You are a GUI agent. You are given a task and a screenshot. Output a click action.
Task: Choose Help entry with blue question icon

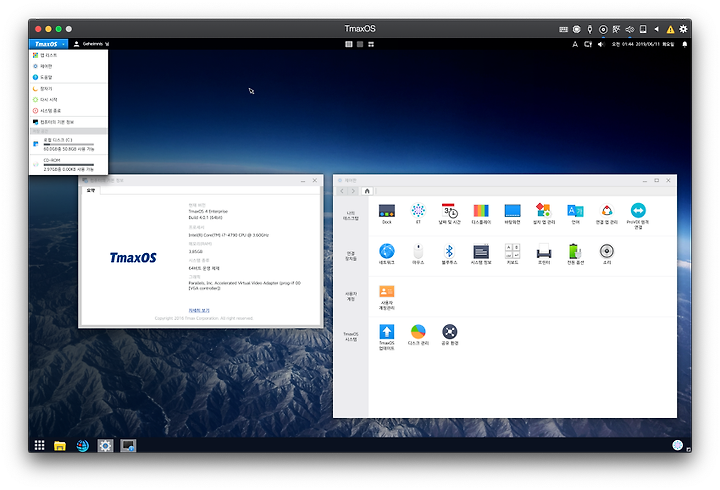(68, 77)
